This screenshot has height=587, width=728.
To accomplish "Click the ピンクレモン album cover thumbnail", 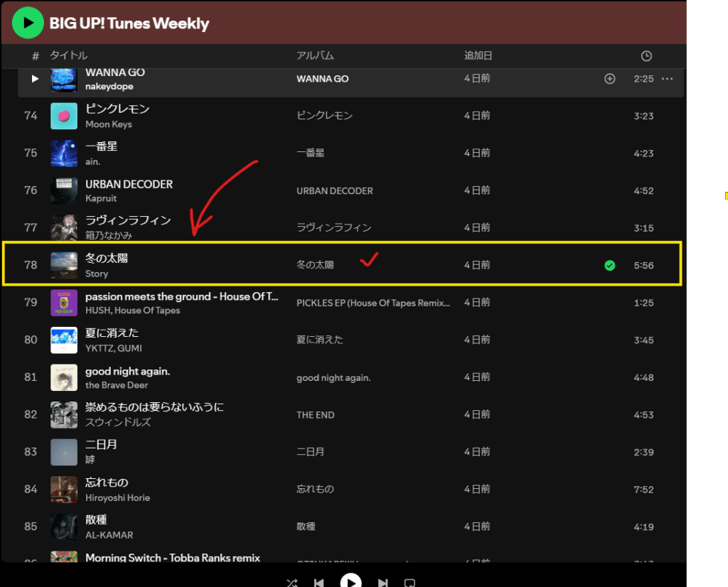I will click(64, 116).
